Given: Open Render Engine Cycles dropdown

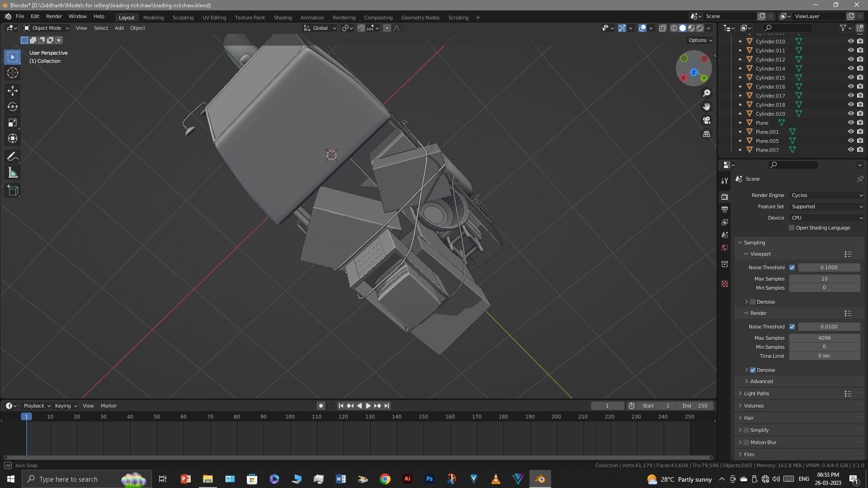Looking at the screenshot, I should (826, 195).
